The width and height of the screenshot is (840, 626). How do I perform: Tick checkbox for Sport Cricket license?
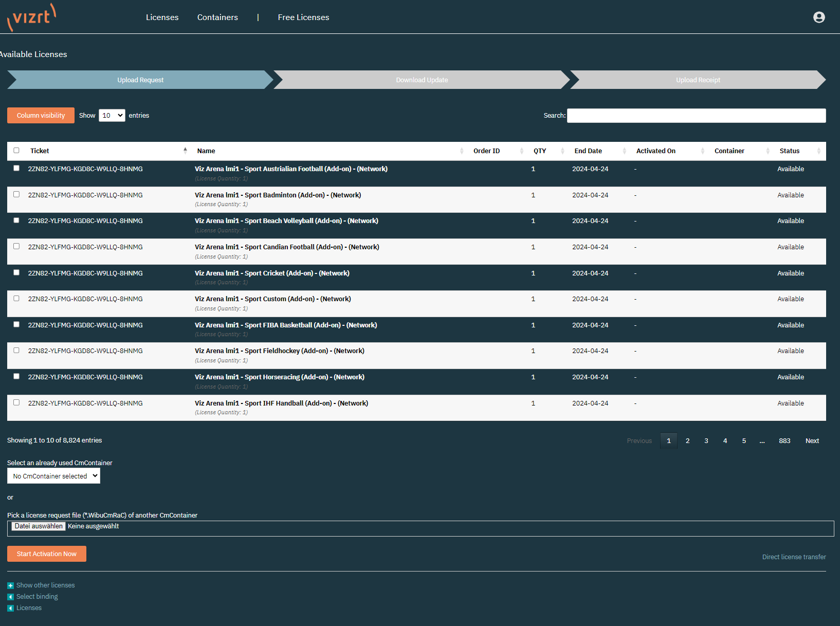[x=16, y=272]
